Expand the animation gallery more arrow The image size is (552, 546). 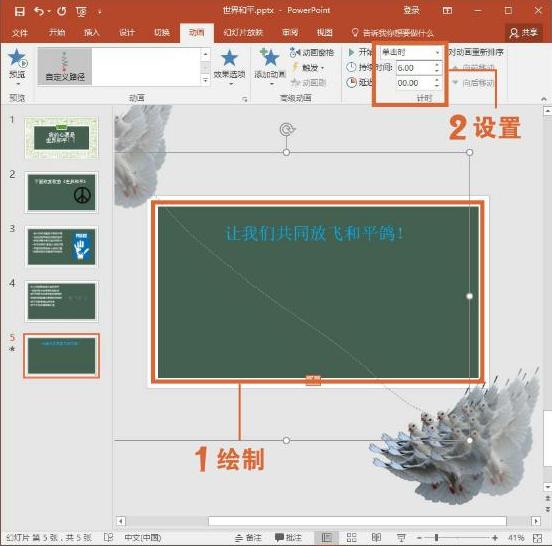pos(205,80)
